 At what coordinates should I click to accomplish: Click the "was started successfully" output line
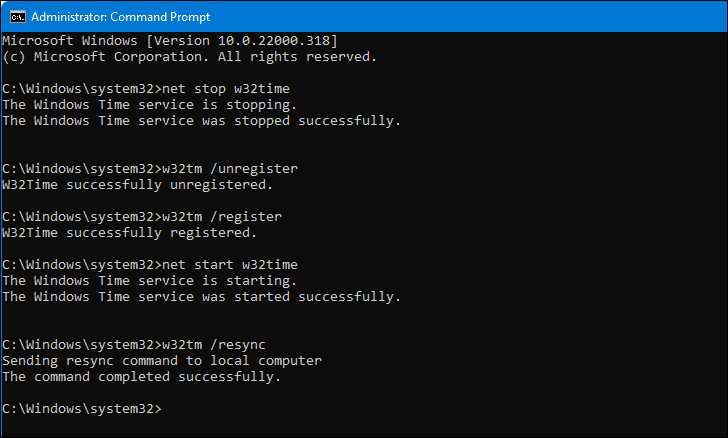click(201, 296)
